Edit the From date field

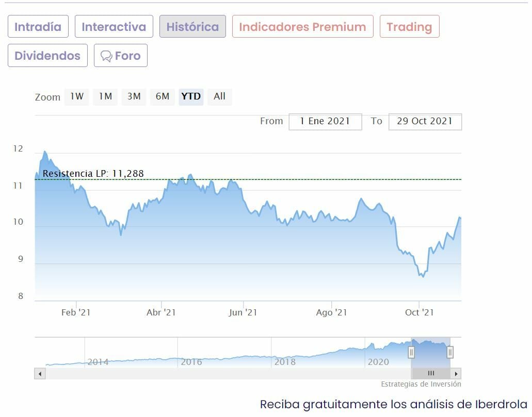coord(325,122)
